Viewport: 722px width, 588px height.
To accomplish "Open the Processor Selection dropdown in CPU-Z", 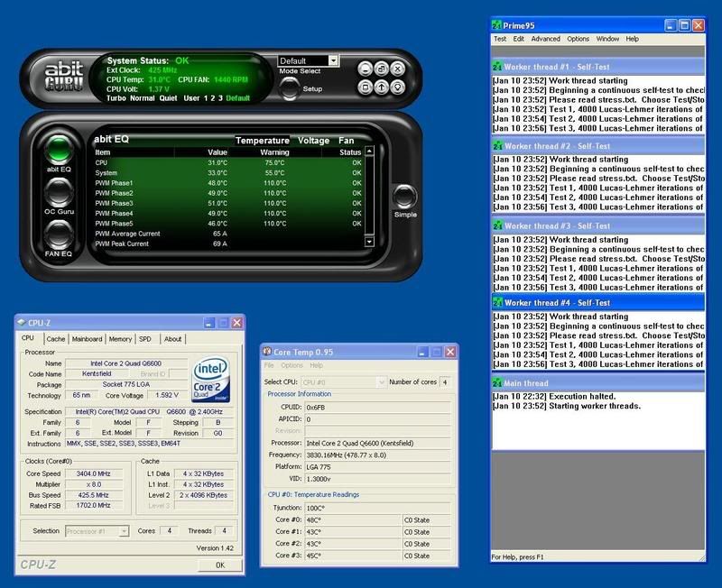I will pyautogui.click(x=97, y=531).
